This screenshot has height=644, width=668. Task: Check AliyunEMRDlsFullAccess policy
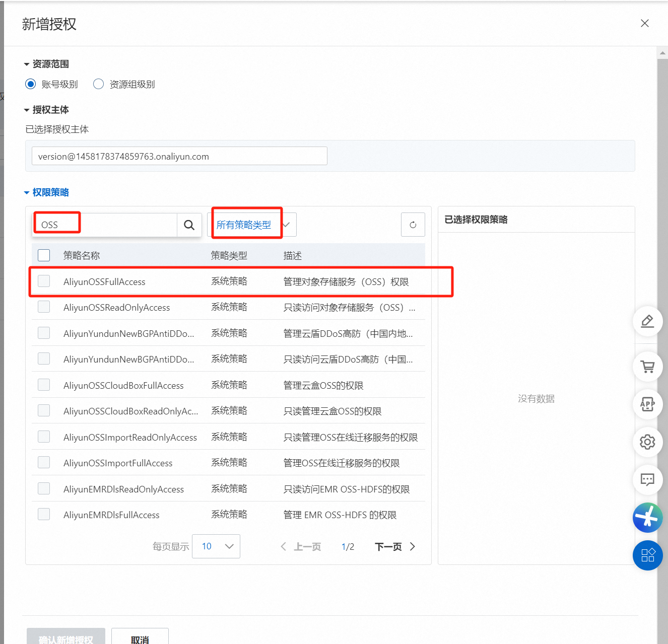tap(44, 514)
